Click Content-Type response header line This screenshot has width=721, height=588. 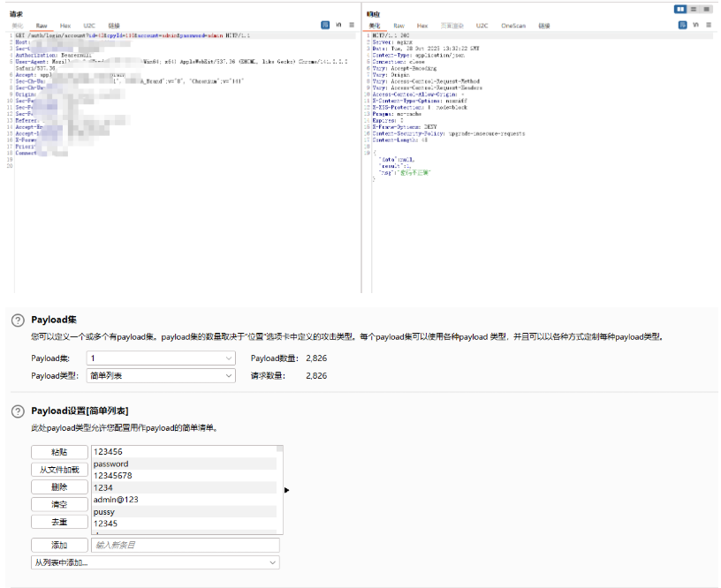coord(419,55)
